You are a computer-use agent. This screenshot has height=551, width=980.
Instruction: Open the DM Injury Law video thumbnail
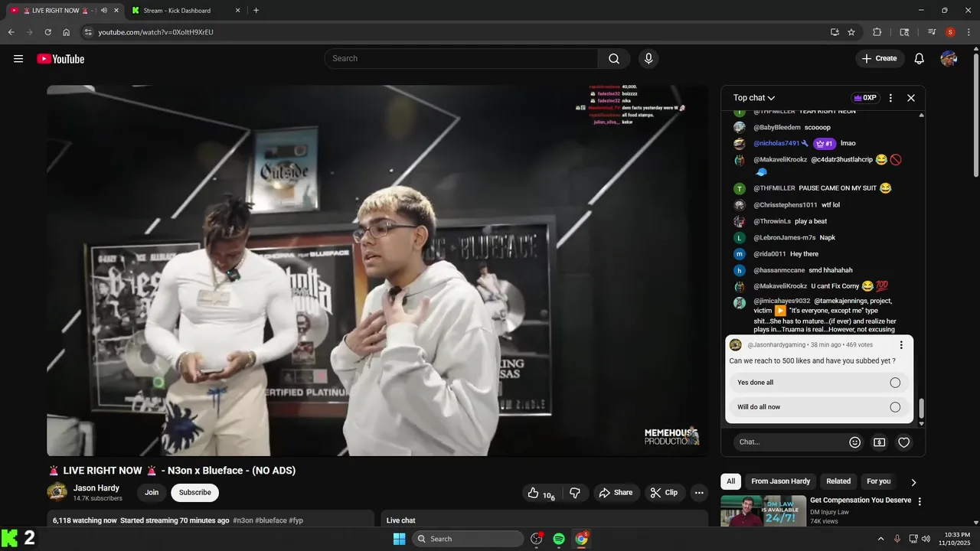pos(763,510)
